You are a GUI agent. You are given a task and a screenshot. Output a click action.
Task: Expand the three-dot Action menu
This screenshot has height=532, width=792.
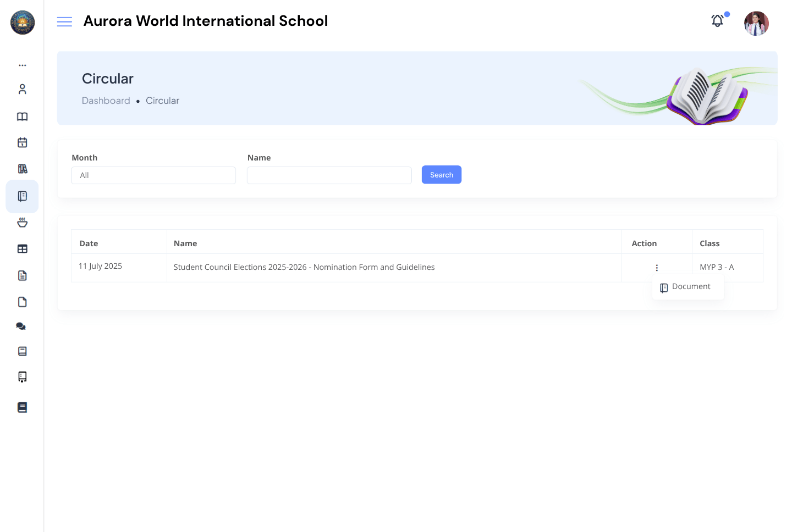657,268
